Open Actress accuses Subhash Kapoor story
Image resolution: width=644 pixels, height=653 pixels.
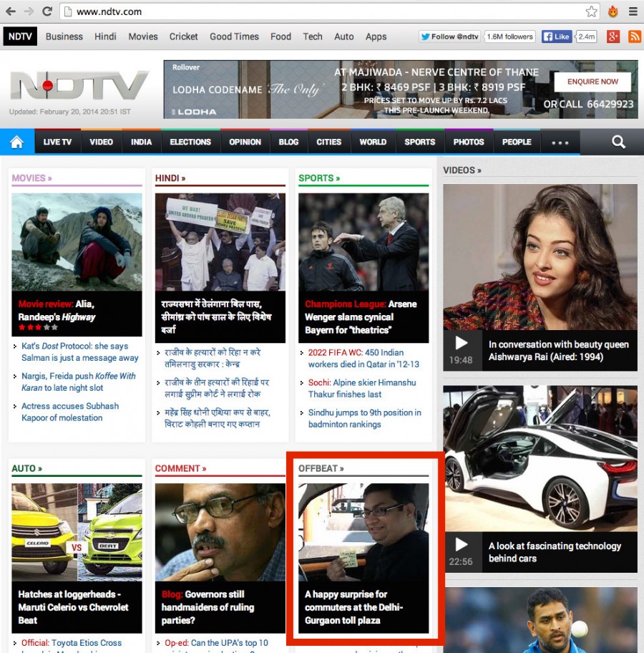click(70, 412)
